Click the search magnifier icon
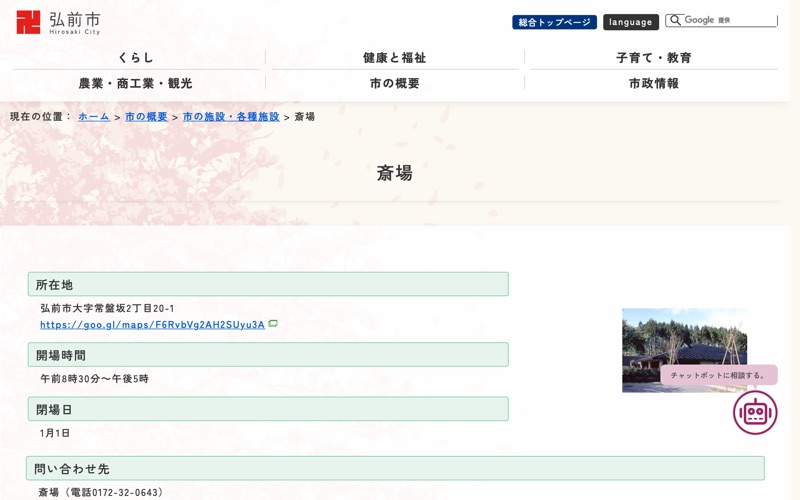Screen dimensions: 800x500 [675, 20]
